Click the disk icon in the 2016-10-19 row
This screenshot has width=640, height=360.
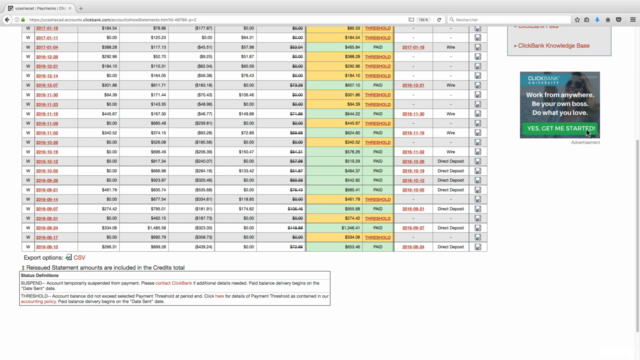pos(478,152)
